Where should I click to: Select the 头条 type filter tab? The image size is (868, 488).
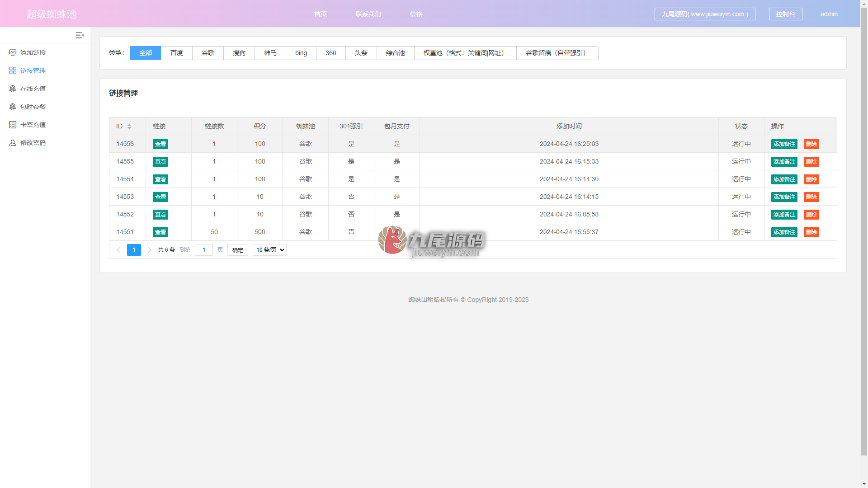click(x=361, y=53)
